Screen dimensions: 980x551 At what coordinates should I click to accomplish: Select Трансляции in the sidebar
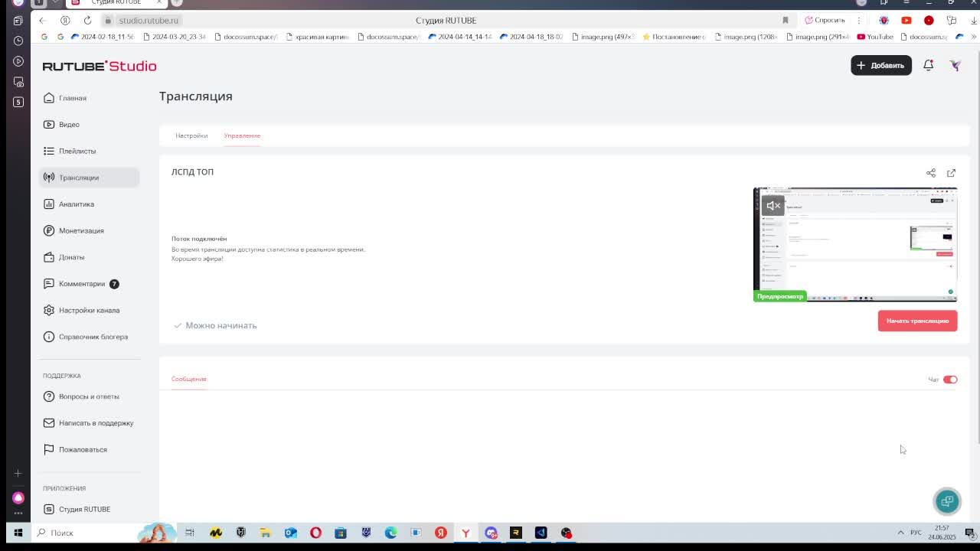[x=89, y=178]
